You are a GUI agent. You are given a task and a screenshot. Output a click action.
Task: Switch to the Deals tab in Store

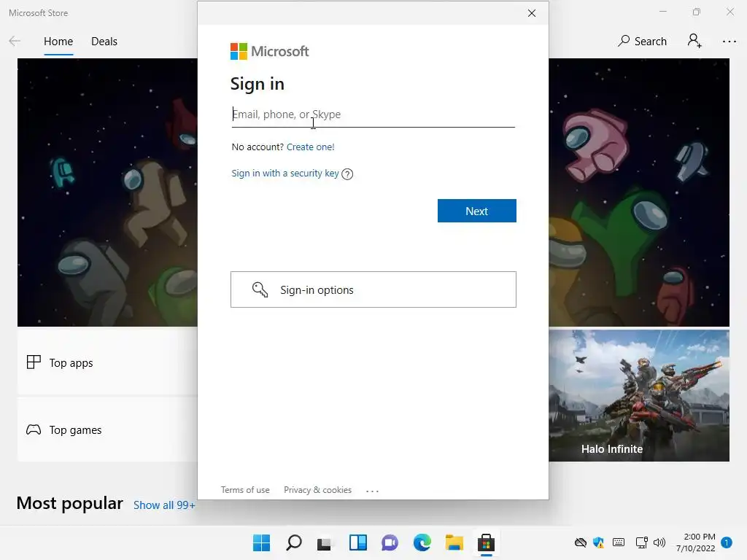[104, 42]
